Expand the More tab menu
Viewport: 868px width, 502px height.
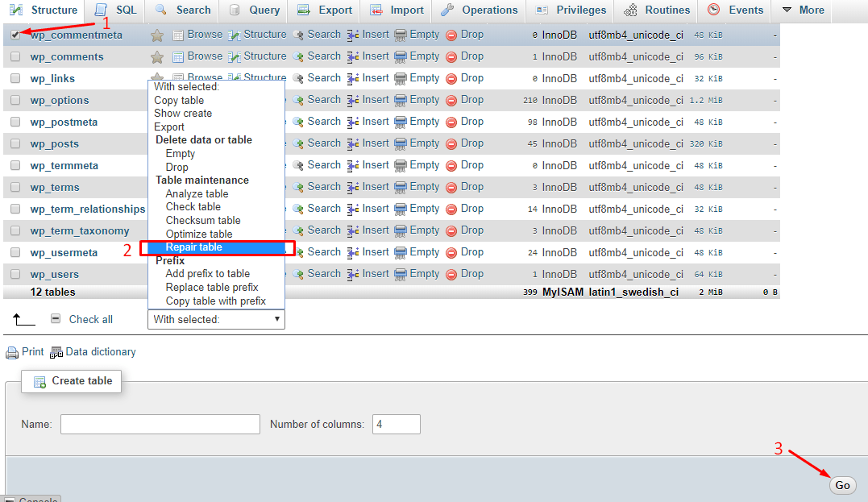804,10
